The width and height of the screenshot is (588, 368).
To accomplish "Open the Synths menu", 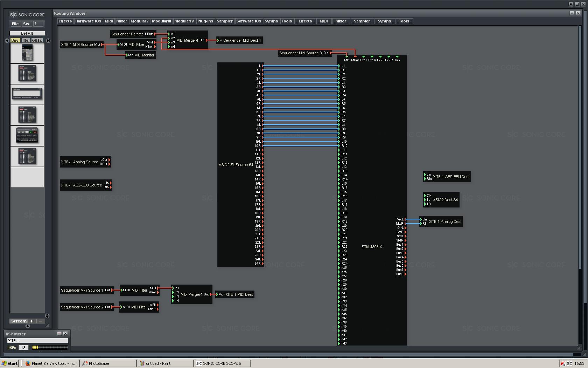I will click(x=271, y=21).
